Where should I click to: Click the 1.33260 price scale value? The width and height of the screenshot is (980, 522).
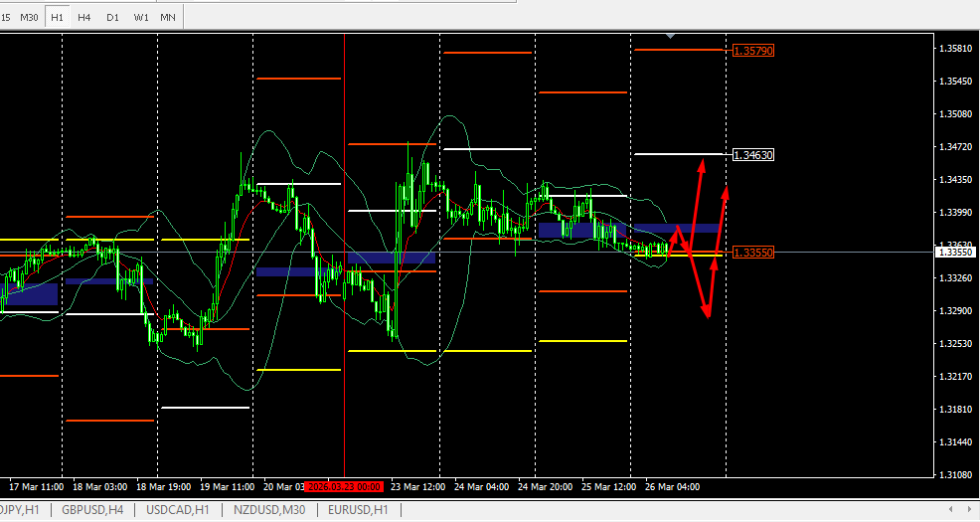pos(956,278)
